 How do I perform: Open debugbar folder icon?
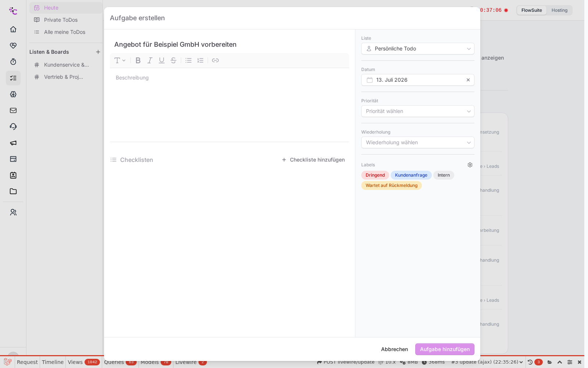pyautogui.click(x=550, y=362)
